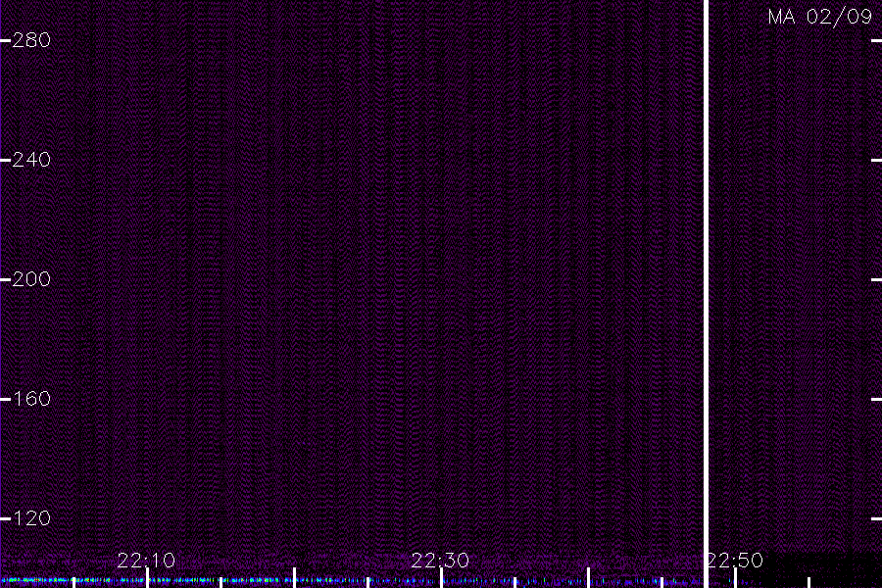Image resolution: width=882 pixels, height=588 pixels.
Task: Click the 240 frequency axis label
Action: click(31, 160)
